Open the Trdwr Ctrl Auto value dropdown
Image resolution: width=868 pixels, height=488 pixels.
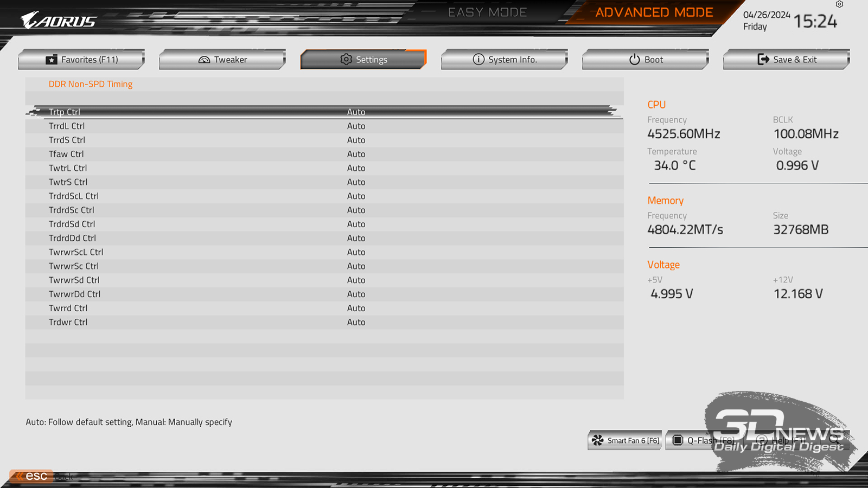(x=356, y=322)
